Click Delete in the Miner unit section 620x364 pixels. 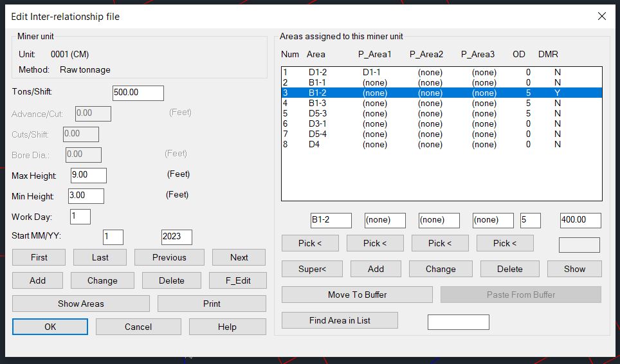click(x=172, y=280)
